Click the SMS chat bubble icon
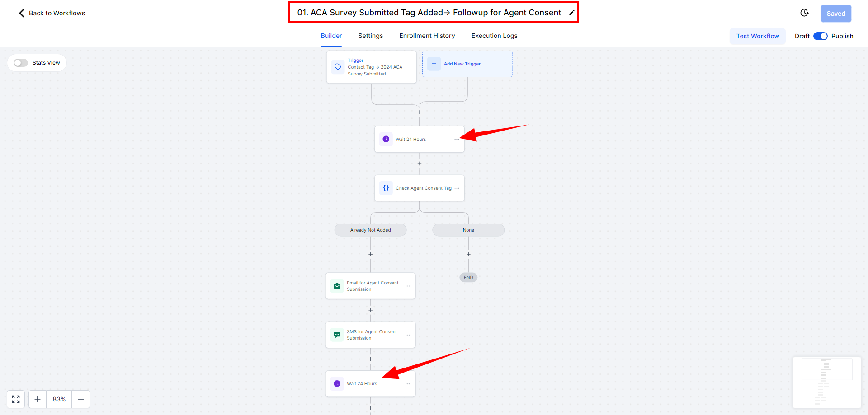This screenshot has width=868, height=415. coord(337,335)
